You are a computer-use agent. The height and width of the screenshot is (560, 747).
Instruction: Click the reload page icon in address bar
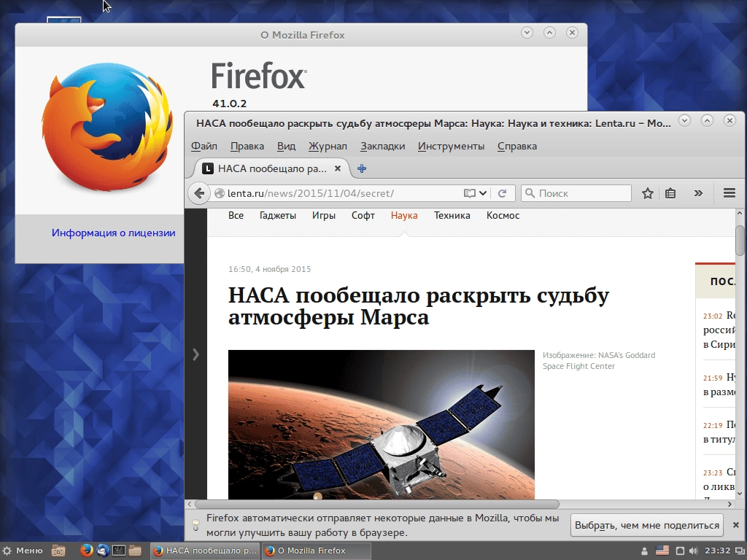click(x=502, y=193)
